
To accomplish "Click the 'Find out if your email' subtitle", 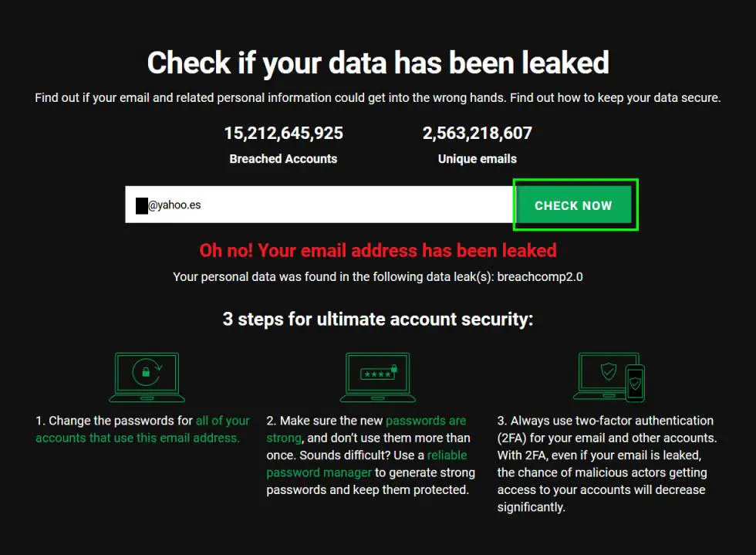I will (x=378, y=98).
